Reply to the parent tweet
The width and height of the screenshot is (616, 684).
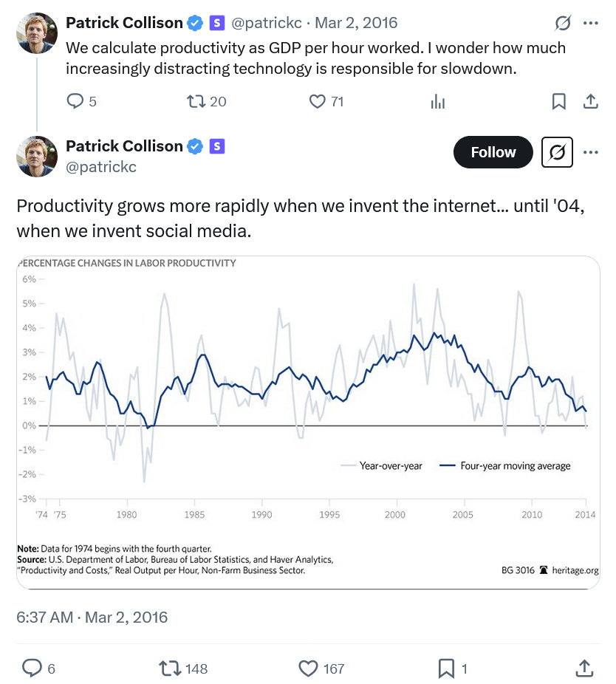pos(76,101)
